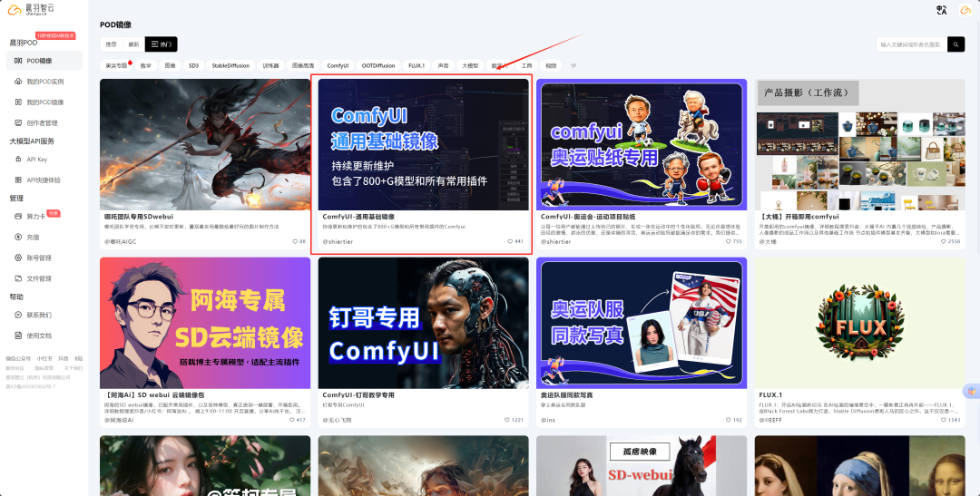Click the 算力卡 card icon

click(x=18, y=216)
